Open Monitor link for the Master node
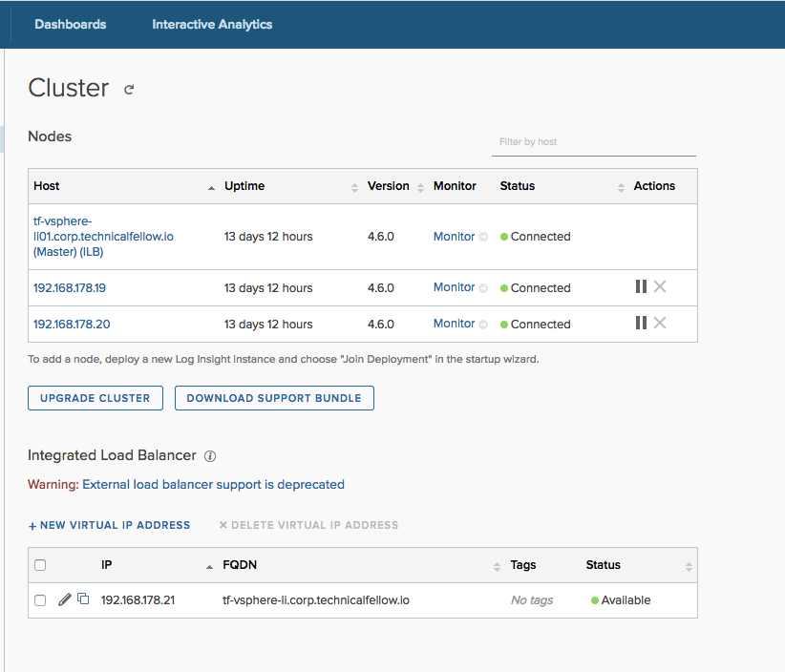This screenshot has height=672, width=785. point(454,237)
